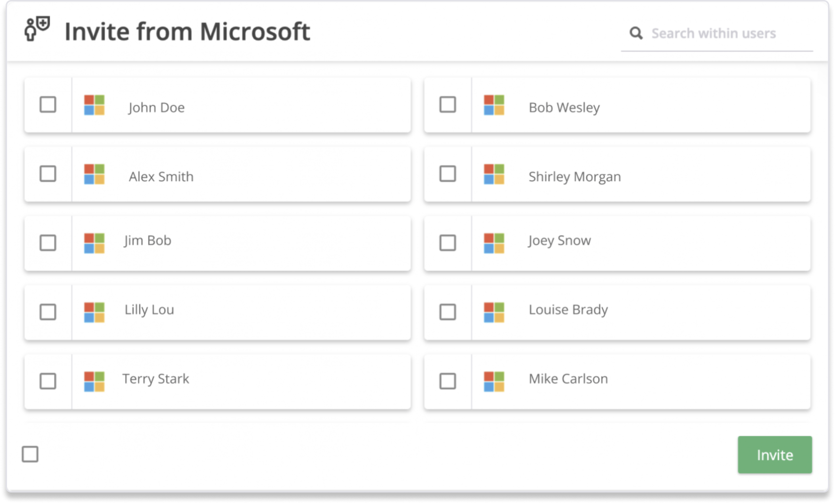Click the Microsoft logo next to Joey Snow
The image size is (835, 504).
pos(494,243)
